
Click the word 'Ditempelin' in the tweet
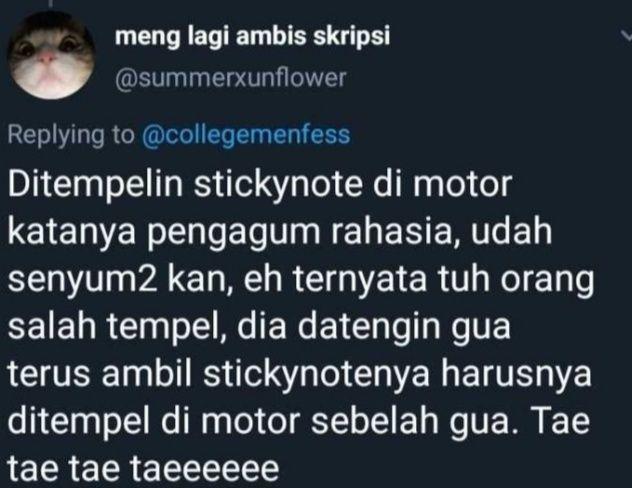[x=96, y=184]
